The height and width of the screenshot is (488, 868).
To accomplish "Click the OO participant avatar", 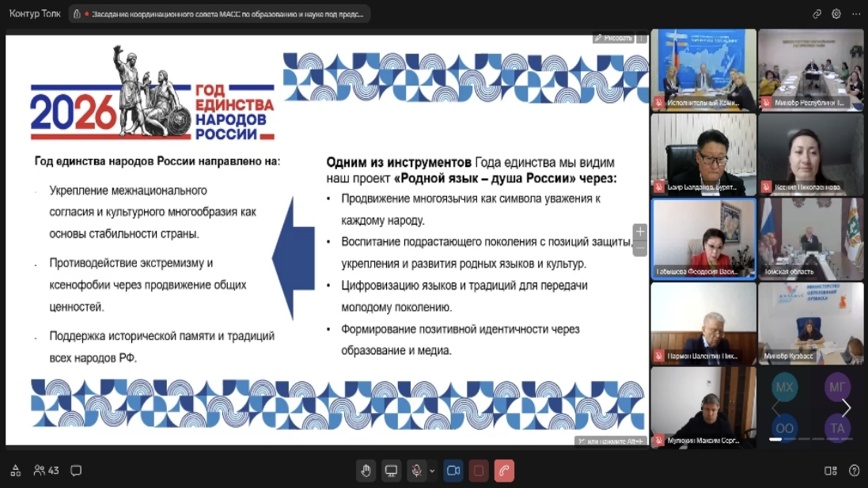I will click(784, 428).
